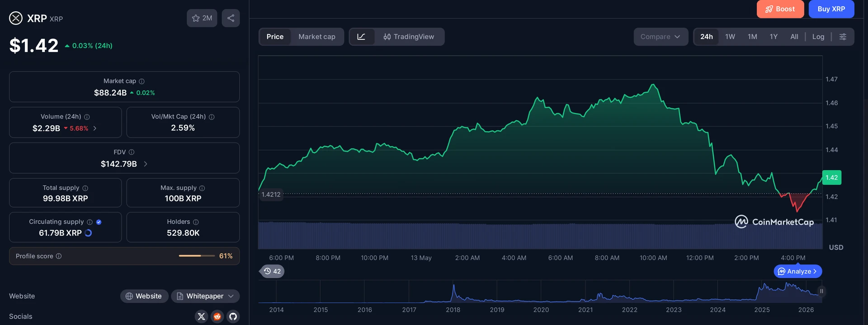Expand the Whitepaper dropdown
The width and height of the screenshot is (868, 325).
205,296
